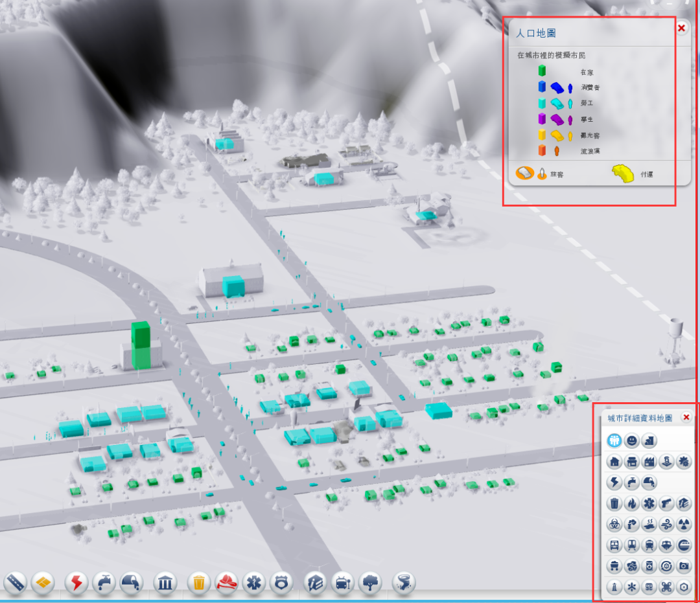Show the Tourism camera data map
Screen dimensions: 700x603
pyautogui.click(x=684, y=566)
